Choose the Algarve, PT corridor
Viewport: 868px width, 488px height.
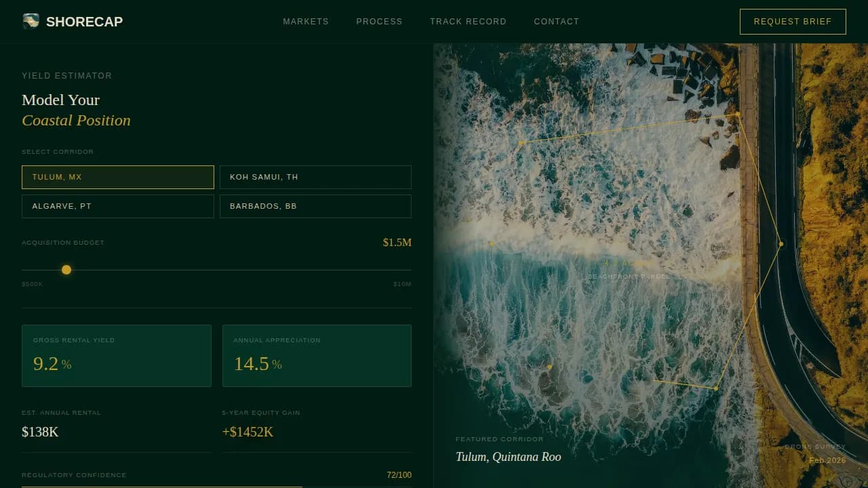117,206
